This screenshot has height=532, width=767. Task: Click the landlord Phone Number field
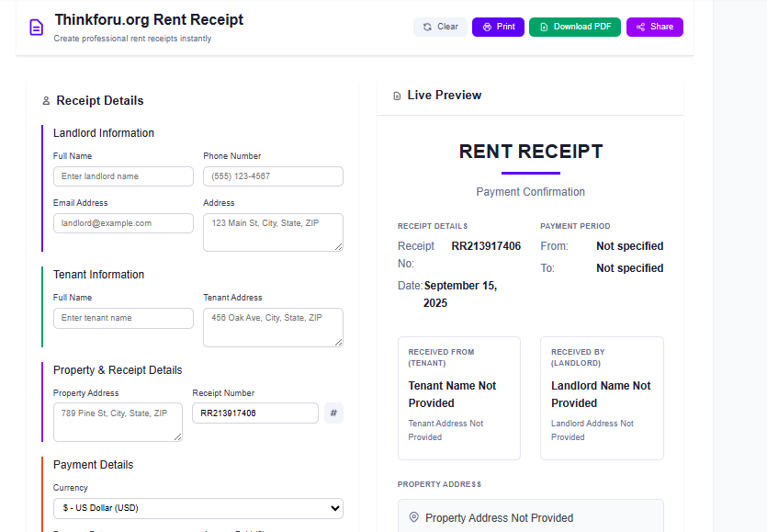273,176
